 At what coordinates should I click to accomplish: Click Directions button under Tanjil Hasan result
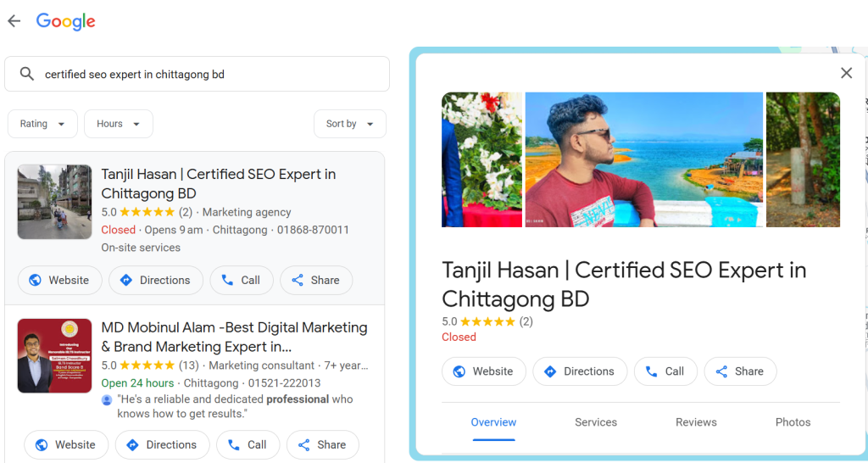[156, 280]
